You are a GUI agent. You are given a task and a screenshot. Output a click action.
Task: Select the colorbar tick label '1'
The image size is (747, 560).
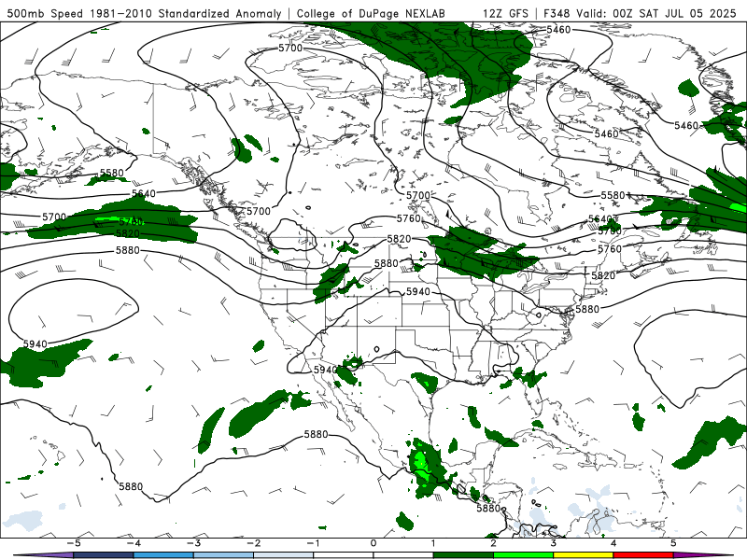[x=433, y=543]
